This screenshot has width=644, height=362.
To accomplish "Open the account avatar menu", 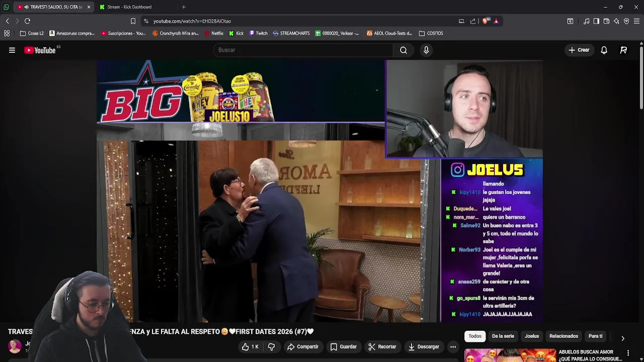I will coord(623,50).
